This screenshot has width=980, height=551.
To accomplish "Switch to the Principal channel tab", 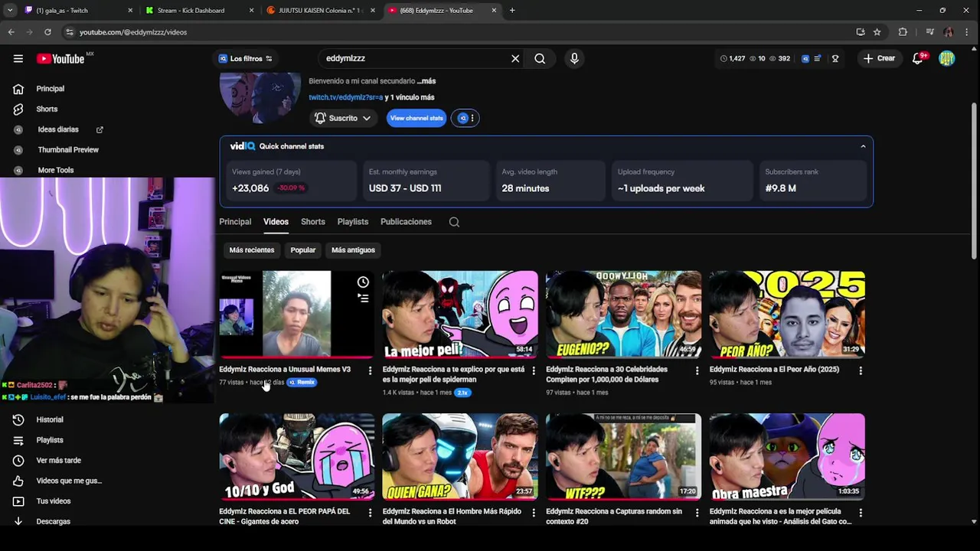I will [235, 221].
